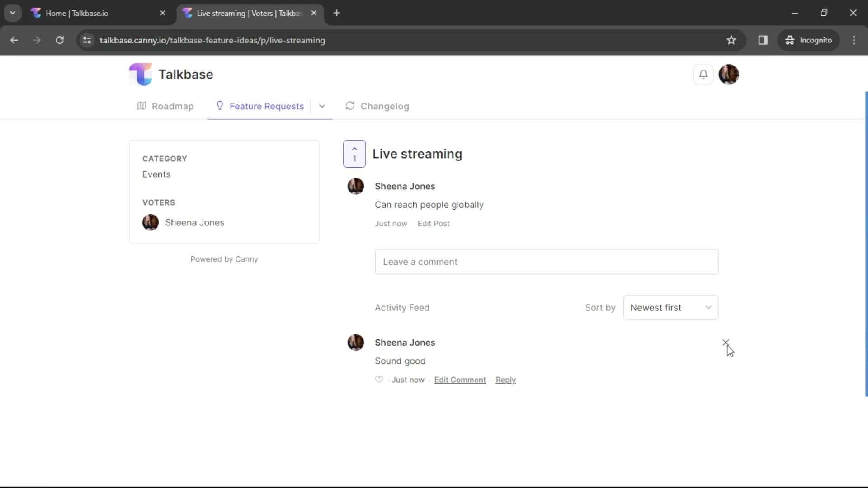Click the Sheena Jones voter avatar
This screenshot has width=868, height=488.
coord(151,223)
